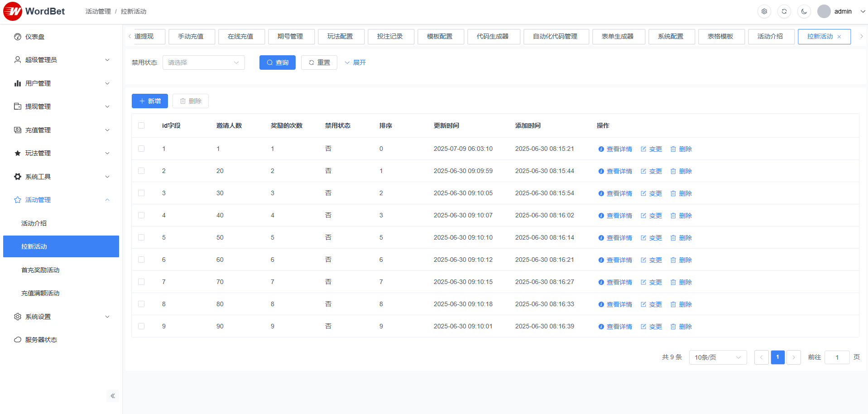Image resolution: width=868 pixels, height=414 pixels.
Task: Select the header select-all checkbox
Action: [141, 125]
